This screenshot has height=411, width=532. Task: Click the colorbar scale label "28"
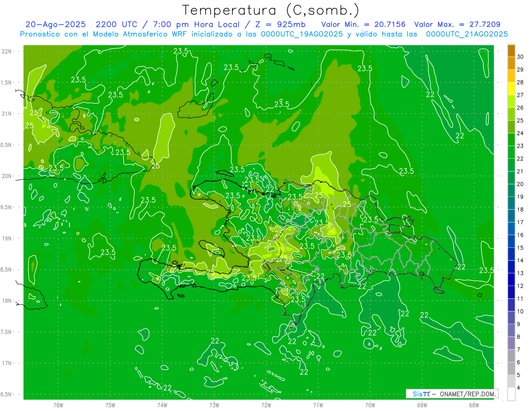pyautogui.click(x=520, y=82)
